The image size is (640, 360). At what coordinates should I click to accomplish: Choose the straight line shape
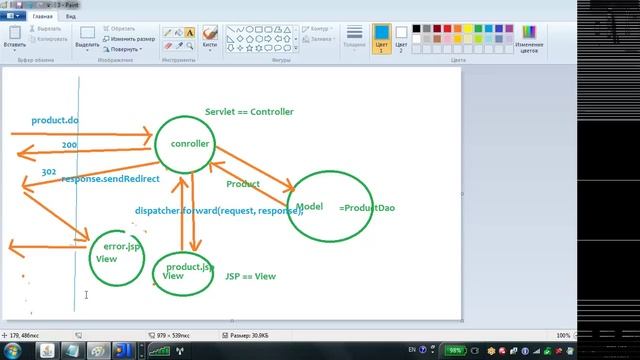(231, 29)
